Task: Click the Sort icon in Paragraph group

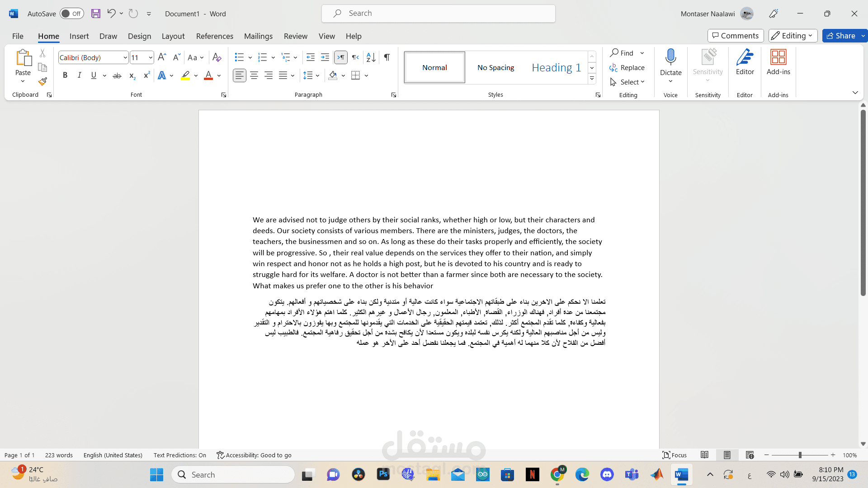Action: point(371,57)
